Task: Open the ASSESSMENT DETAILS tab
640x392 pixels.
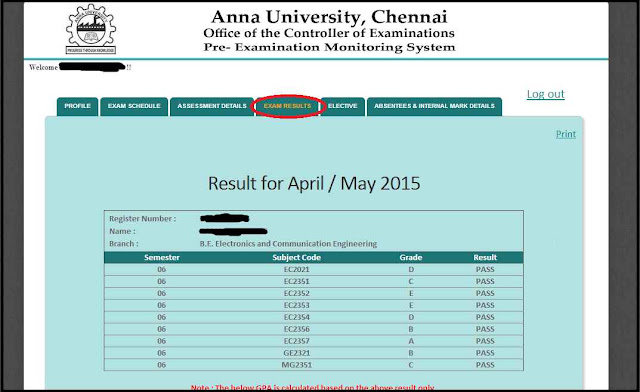Action: click(x=212, y=107)
